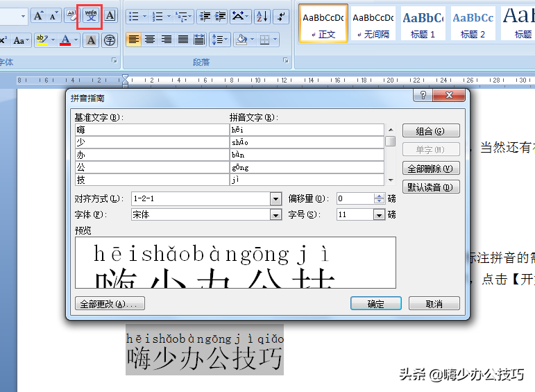This screenshot has width=535, height=392.
Task: Click the Grow Font icon
Action: [38, 16]
